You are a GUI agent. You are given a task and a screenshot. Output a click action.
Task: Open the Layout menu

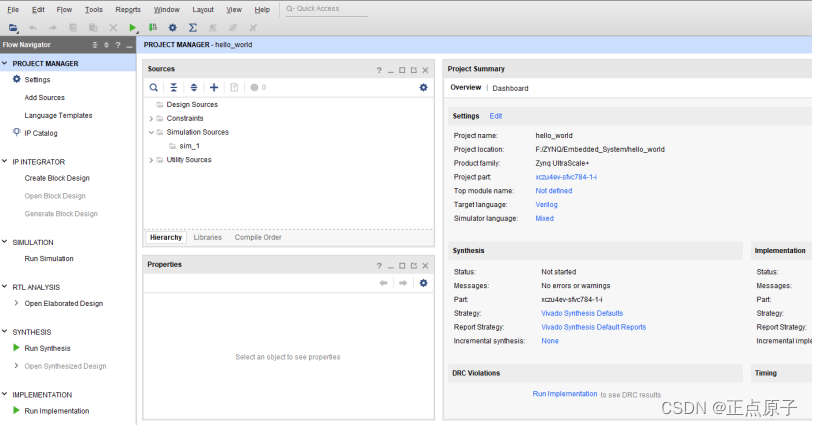tap(203, 9)
